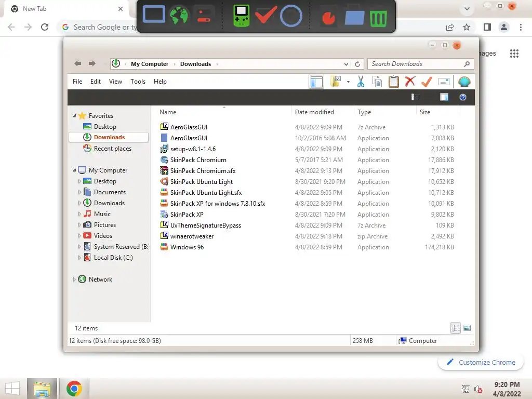Select the New Tab browser tab
Screen dimensions: 532x399
point(66,9)
